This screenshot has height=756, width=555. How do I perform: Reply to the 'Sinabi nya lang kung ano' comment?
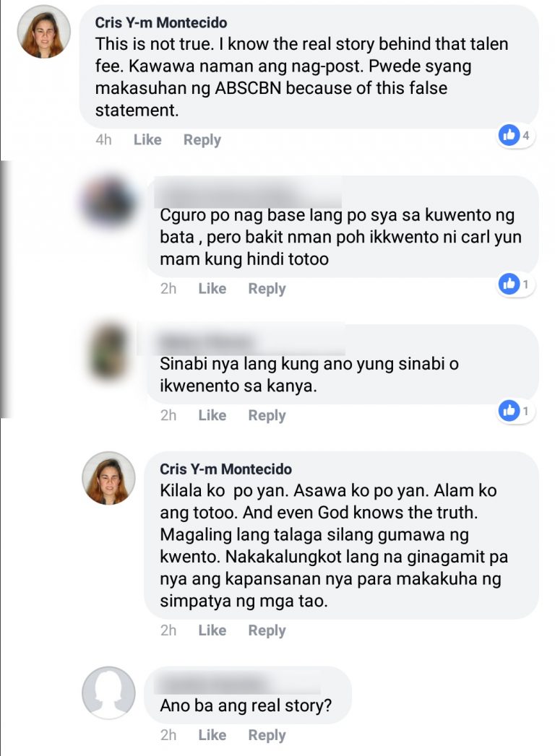267,415
